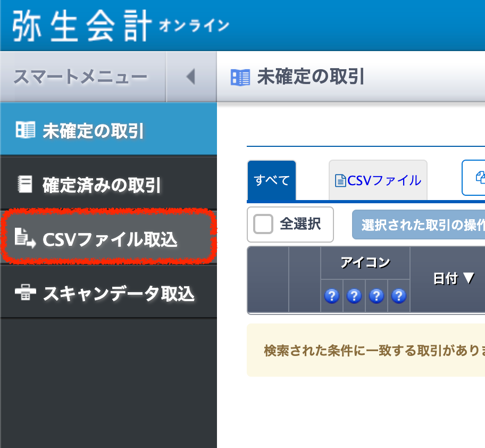
Task: Switch to the すべて tab
Action: (x=272, y=180)
